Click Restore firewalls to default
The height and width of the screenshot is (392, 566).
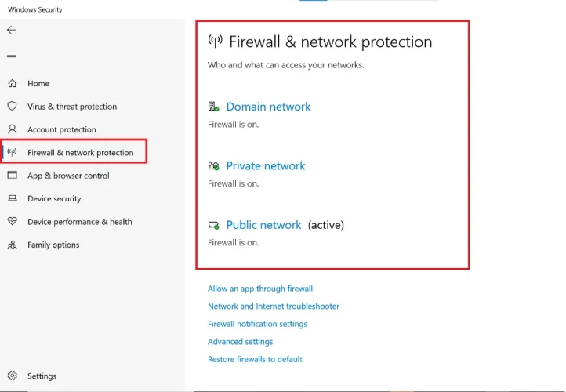pos(255,359)
